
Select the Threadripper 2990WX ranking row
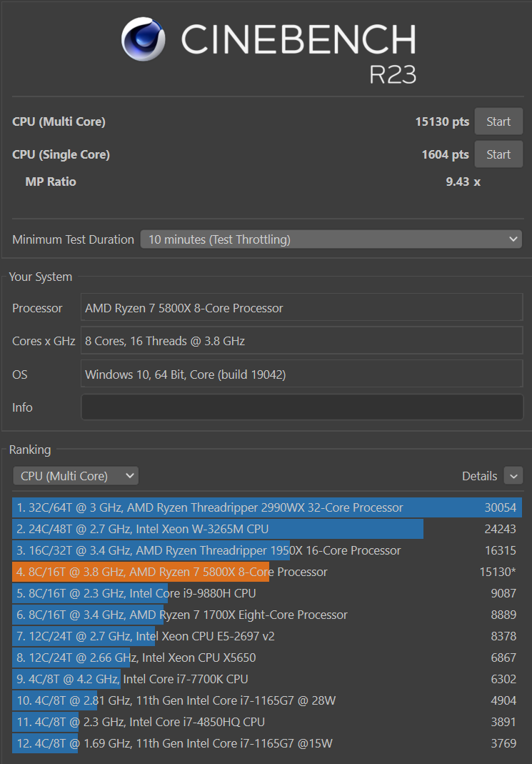[x=267, y=507]
